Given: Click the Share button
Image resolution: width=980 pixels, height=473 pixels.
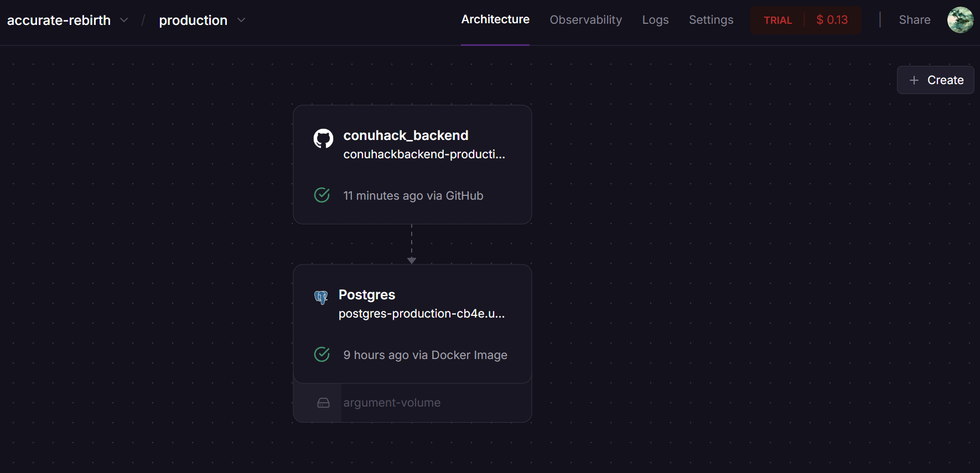Looking at the screenshot, I should pyautogui.click(x=914, y=20).
